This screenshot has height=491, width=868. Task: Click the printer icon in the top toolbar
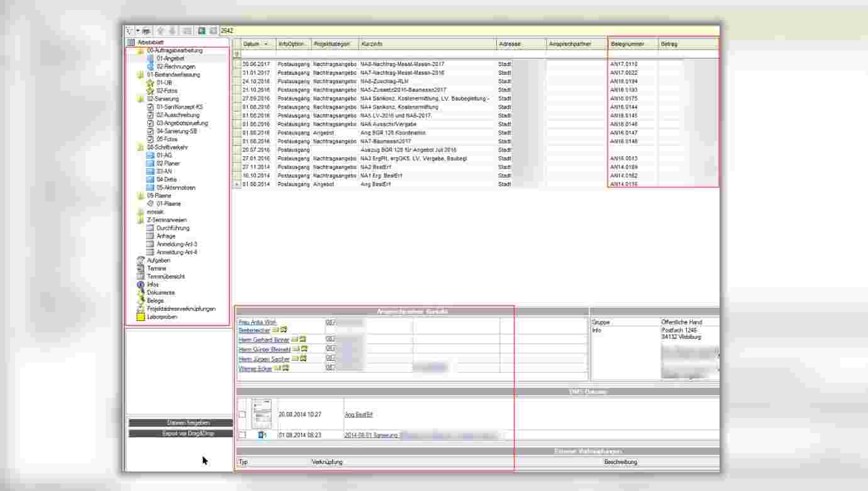(x=146, y=30)
